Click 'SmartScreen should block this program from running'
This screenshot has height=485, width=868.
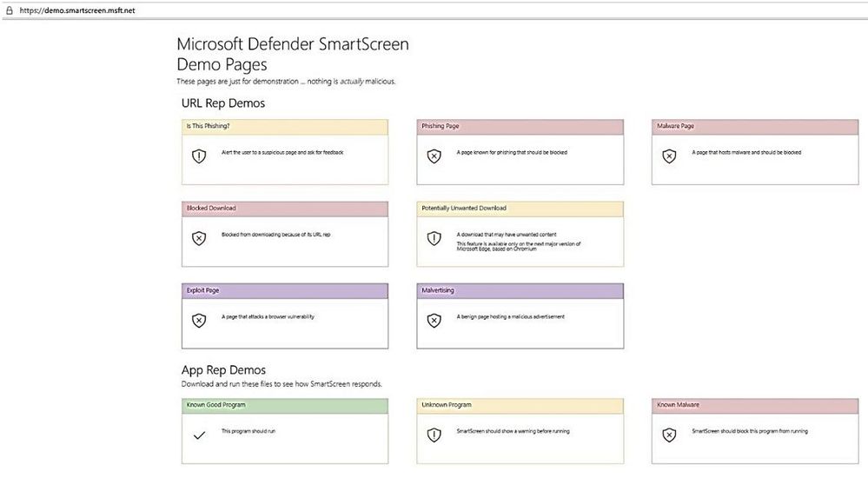click(x=750, y=431)
